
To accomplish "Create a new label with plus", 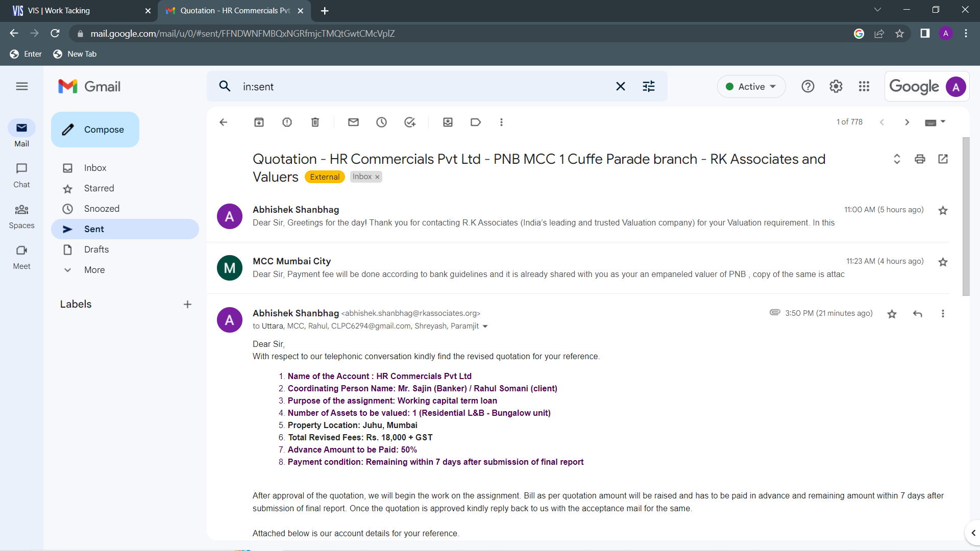I will (187, 305).
